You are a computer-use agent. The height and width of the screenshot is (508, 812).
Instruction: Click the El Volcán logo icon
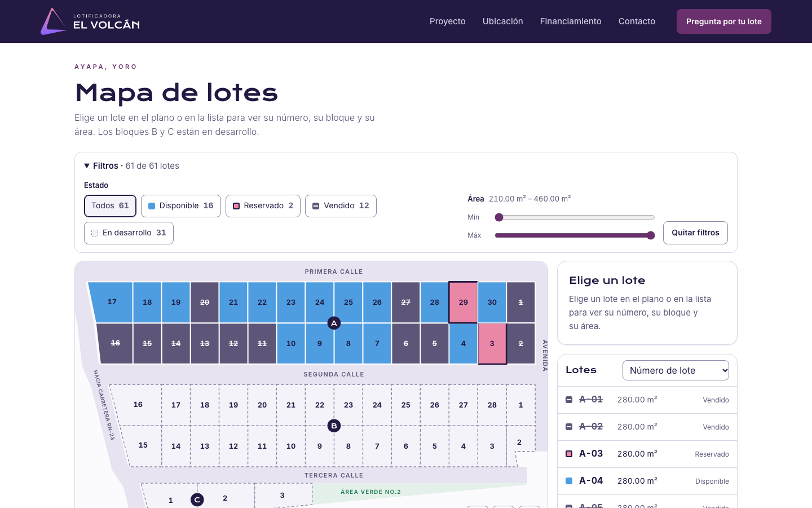(x=54, y=21)
